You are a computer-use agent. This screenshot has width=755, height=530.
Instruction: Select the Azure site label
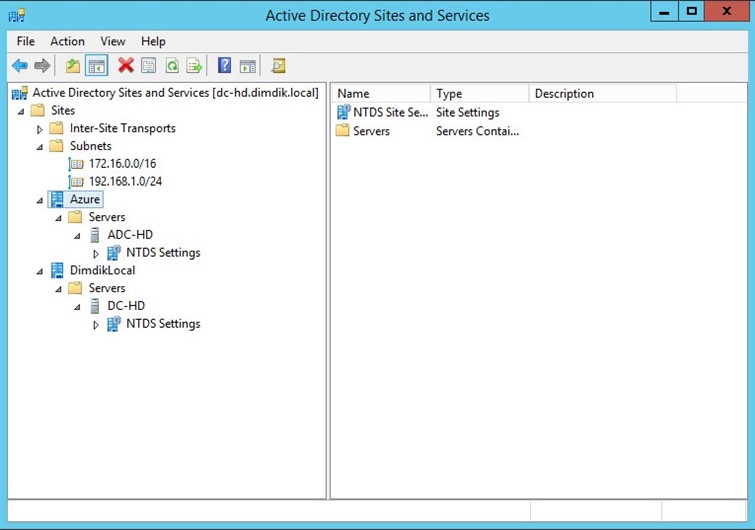tap(85, 199)
